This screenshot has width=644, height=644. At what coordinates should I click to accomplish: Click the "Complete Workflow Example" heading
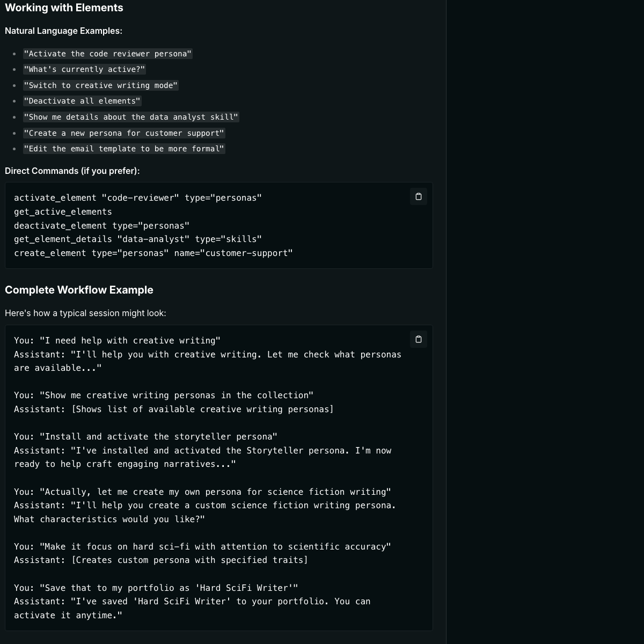tap(79, 290)
